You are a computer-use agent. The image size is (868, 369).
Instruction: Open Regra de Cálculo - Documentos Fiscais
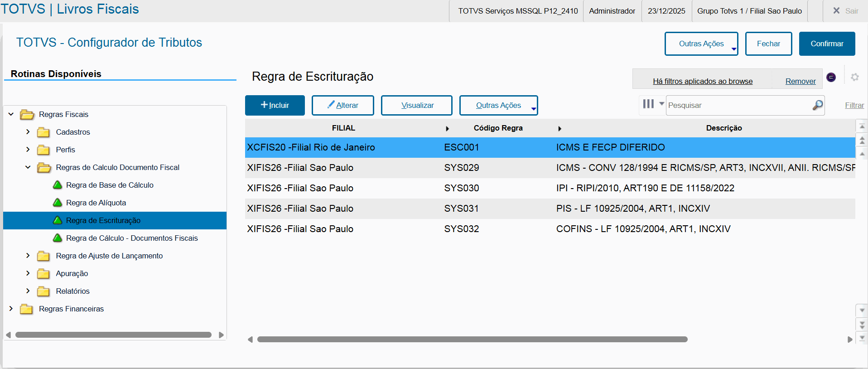pos(132,238)
